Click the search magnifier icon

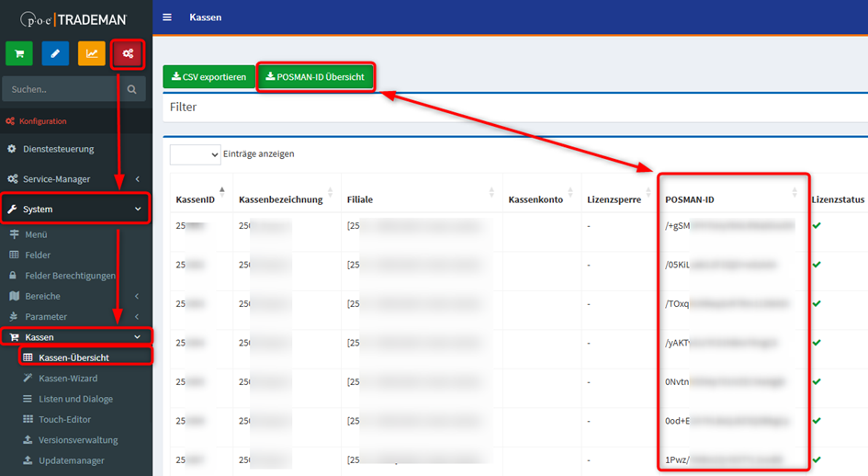click(x=132, y=89)
